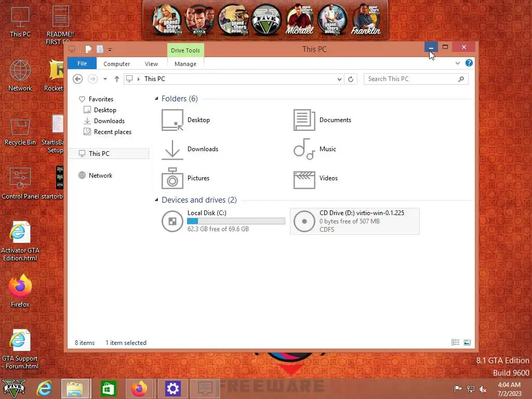Click the Michael dock icon

tap(299, 20)
